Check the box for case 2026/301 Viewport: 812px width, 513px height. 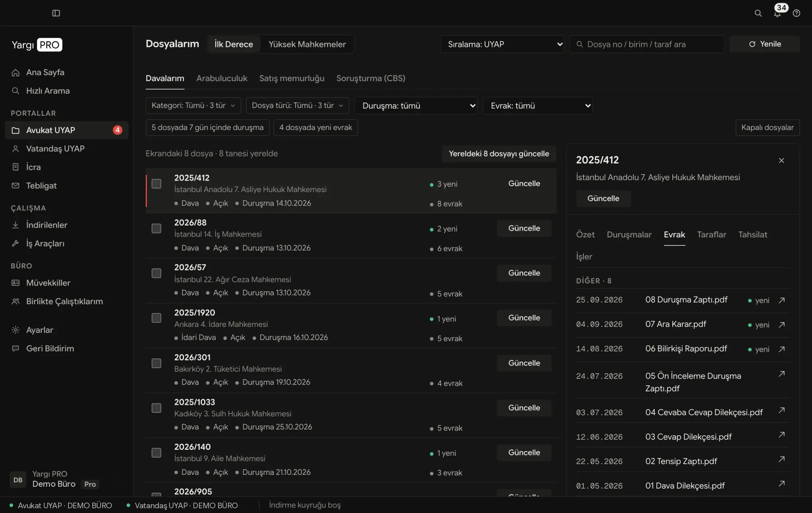click(x=156, y=363)
